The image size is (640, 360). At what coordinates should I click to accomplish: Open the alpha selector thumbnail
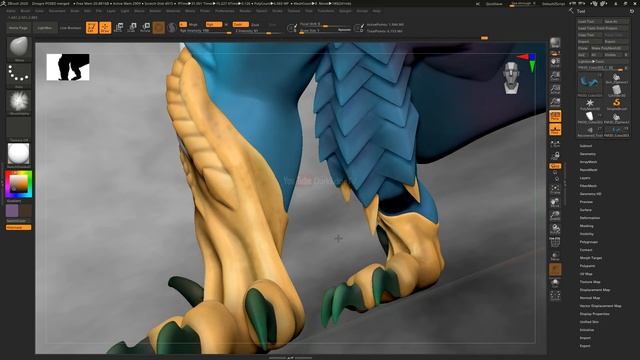click(19, 101)
